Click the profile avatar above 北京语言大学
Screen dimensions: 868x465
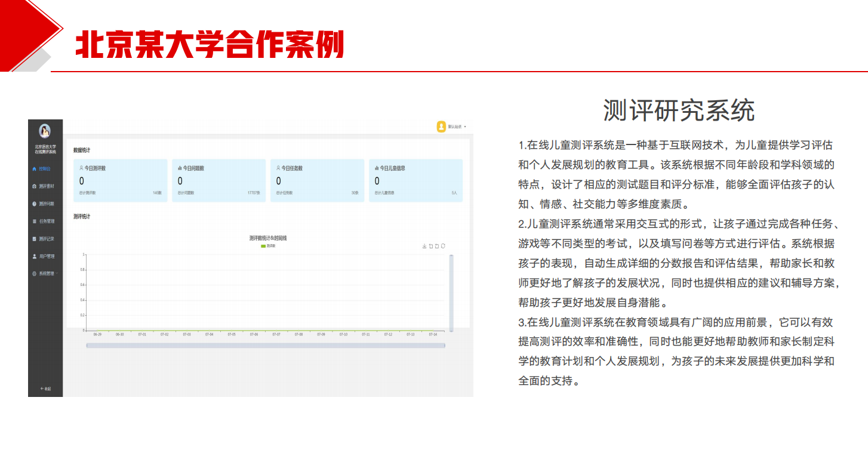[45, 131]
